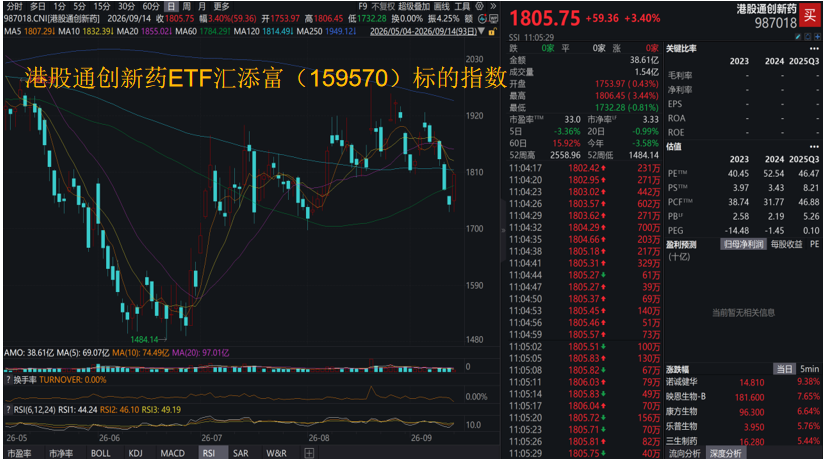Select PE in 盈利预测
The height and width of the screenshot is (459, 823).
[x=814, y=244]
